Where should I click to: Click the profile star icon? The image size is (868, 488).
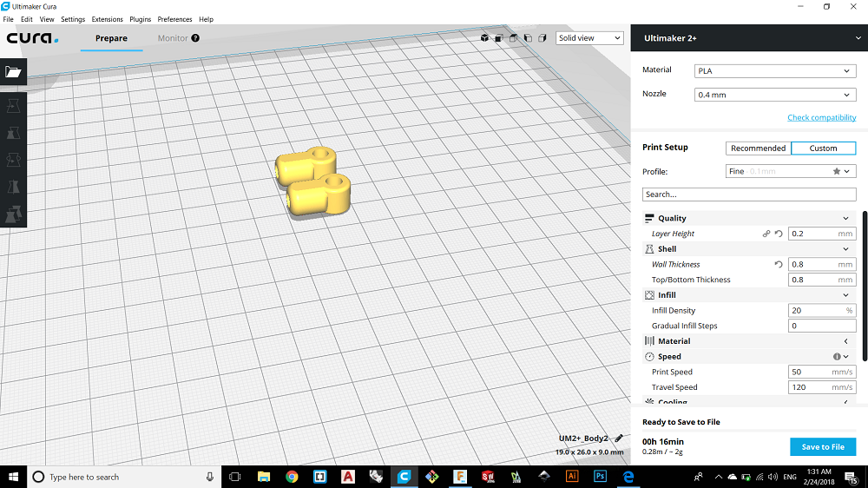tap(837, 172)
